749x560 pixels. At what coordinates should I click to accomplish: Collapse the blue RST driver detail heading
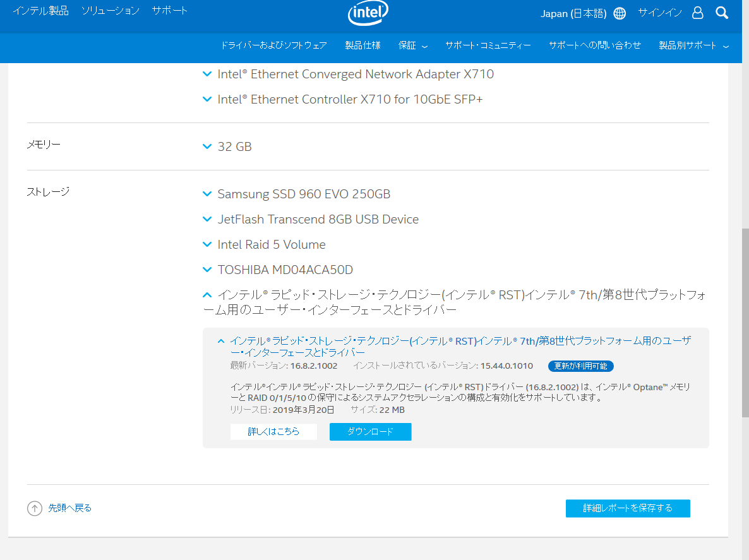(454, 347)
